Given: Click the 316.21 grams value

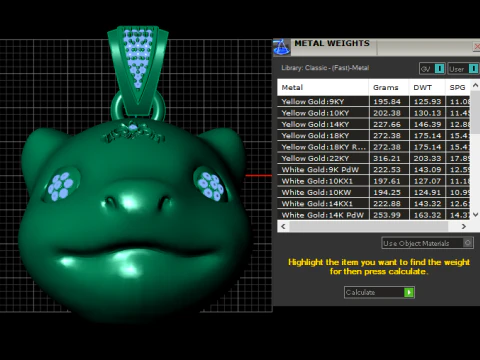Looking at the screenshot, I should (387, 158).
